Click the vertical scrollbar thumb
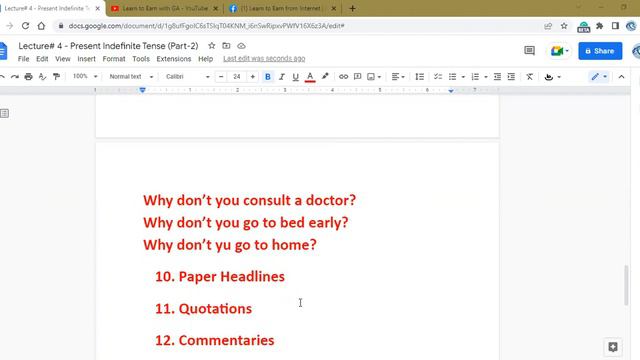 point(626,285)
